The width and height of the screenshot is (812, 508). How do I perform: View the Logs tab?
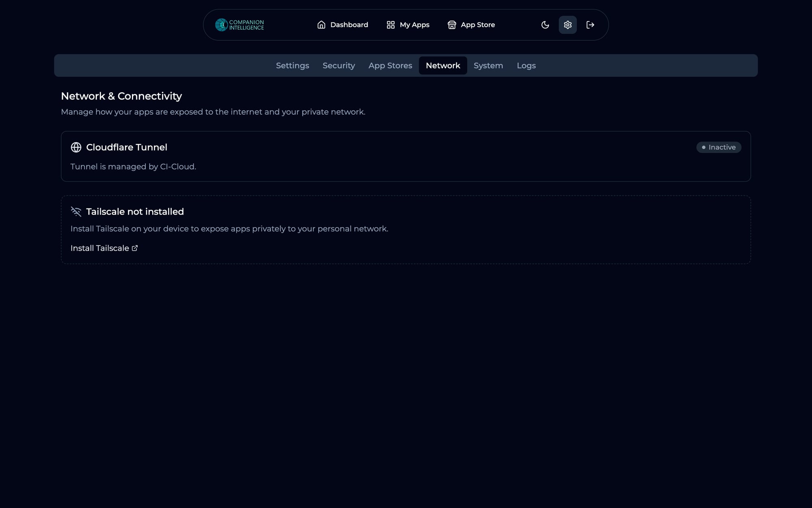(x=526, y=65)
